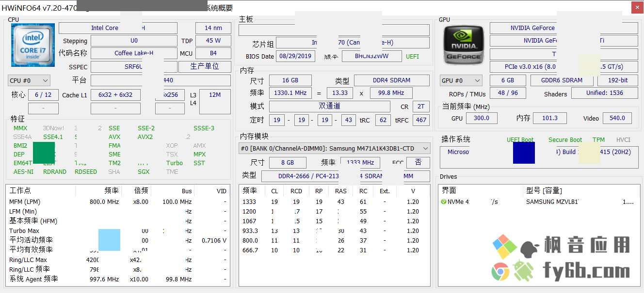Image resolution: width=644 pixels, height=293 pixels.
Task: Select the 6x32 + 6x32 Cache L1 field
Action: [115, 95]
